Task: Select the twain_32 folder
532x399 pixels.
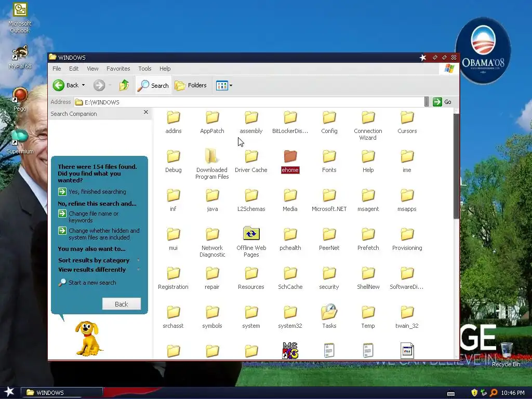Action: tap(407, 317)
